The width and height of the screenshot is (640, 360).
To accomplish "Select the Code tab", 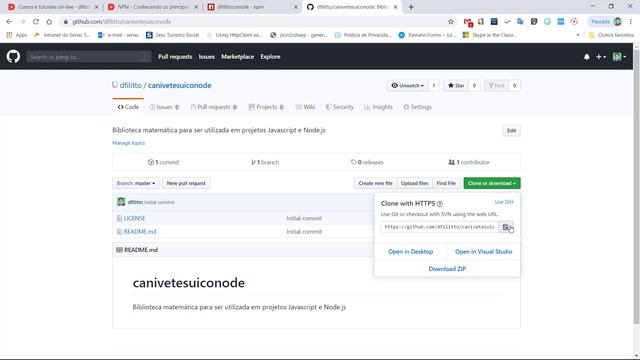I will (128, 107).
